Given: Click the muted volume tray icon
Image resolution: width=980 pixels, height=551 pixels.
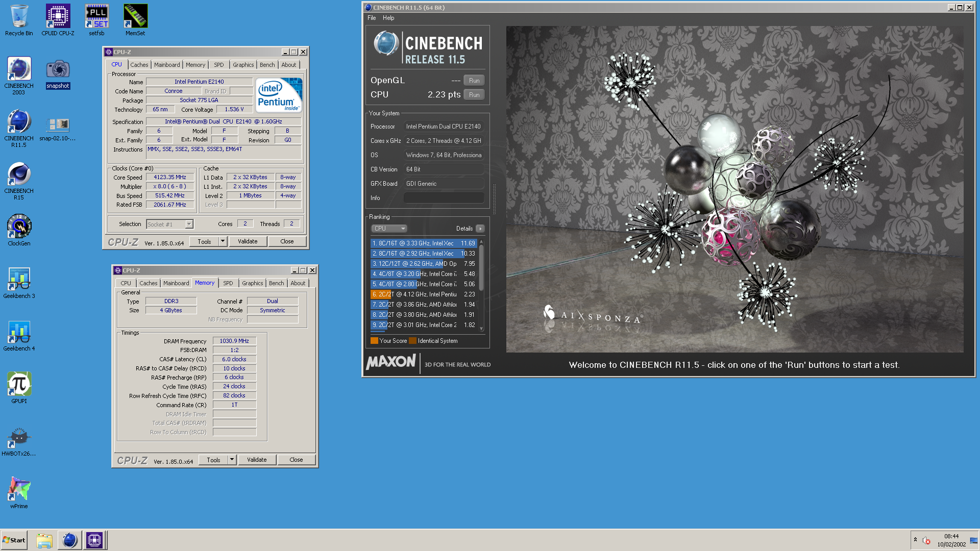Looking at the screenshot, I should pyautogui.click(x=926, y=540).
